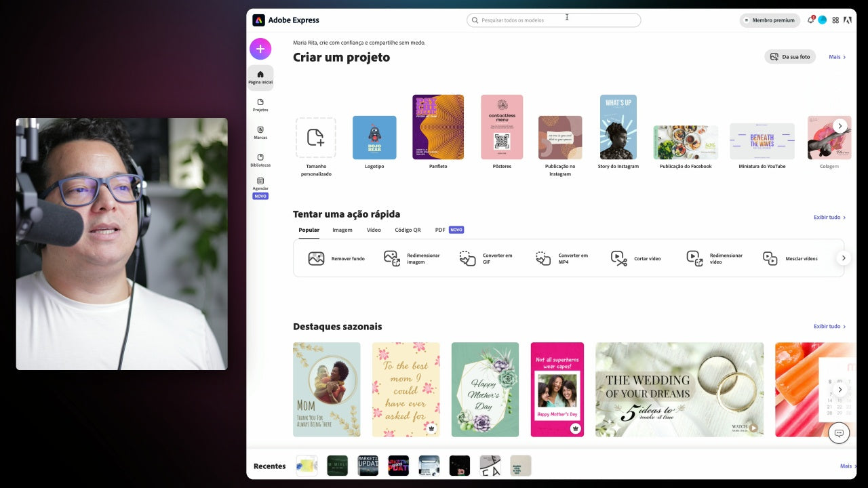868x488 pixels.
Task: Open Marcas in the sidebar
Action: [260, 133]
